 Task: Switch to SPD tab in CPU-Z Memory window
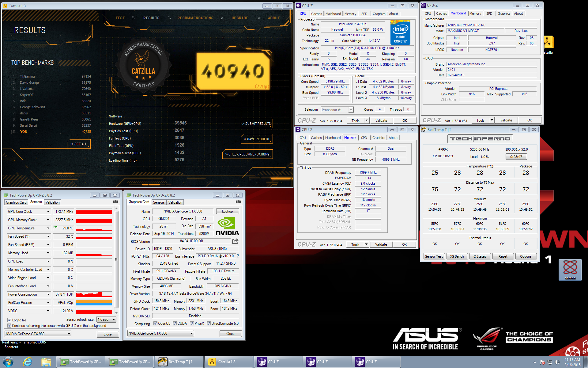coord(364,138)
